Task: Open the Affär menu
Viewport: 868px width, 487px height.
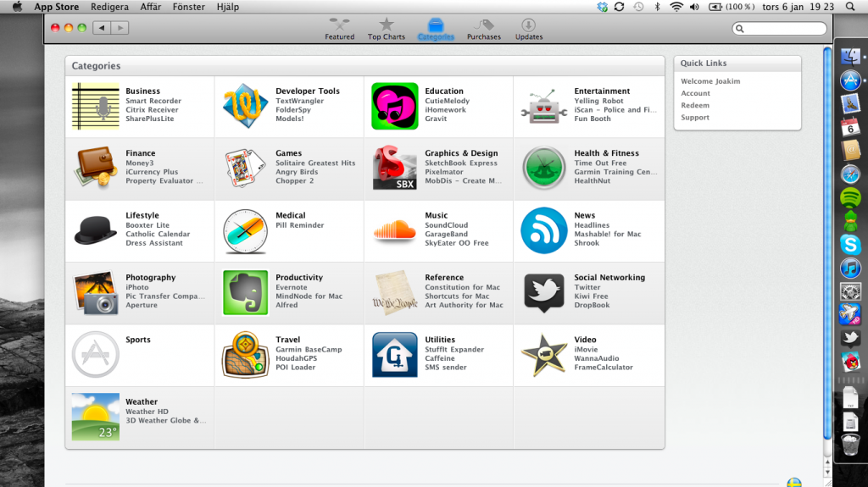Action: pyautogui.click(x=151, y=7)
